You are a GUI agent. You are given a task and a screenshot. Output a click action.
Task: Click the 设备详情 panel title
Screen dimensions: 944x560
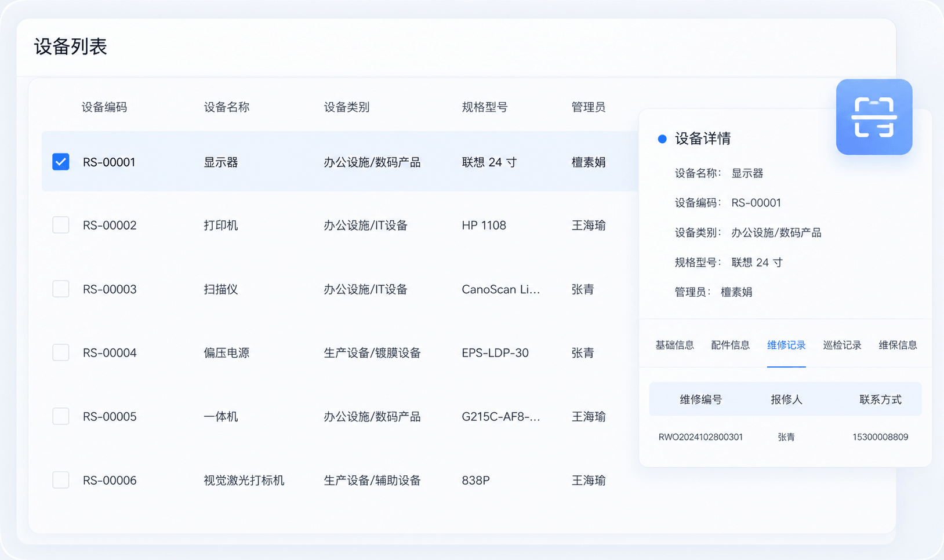pos(703,139)
